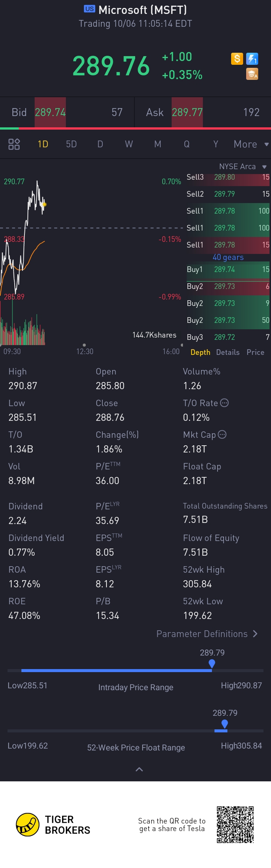Open the chart layout grid icon
271x868 pixels.
tap(14, 144)
